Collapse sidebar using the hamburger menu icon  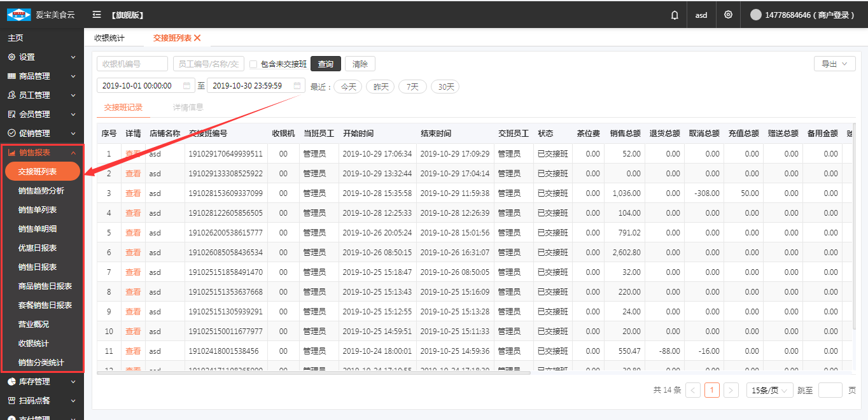[x=97, y=15]
